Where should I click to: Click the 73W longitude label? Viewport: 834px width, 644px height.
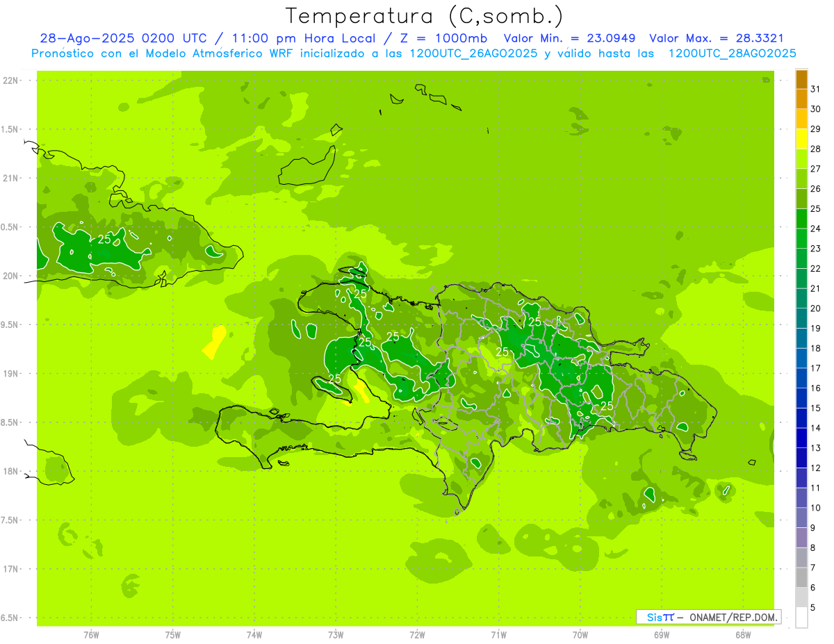[x=336, y=634]
